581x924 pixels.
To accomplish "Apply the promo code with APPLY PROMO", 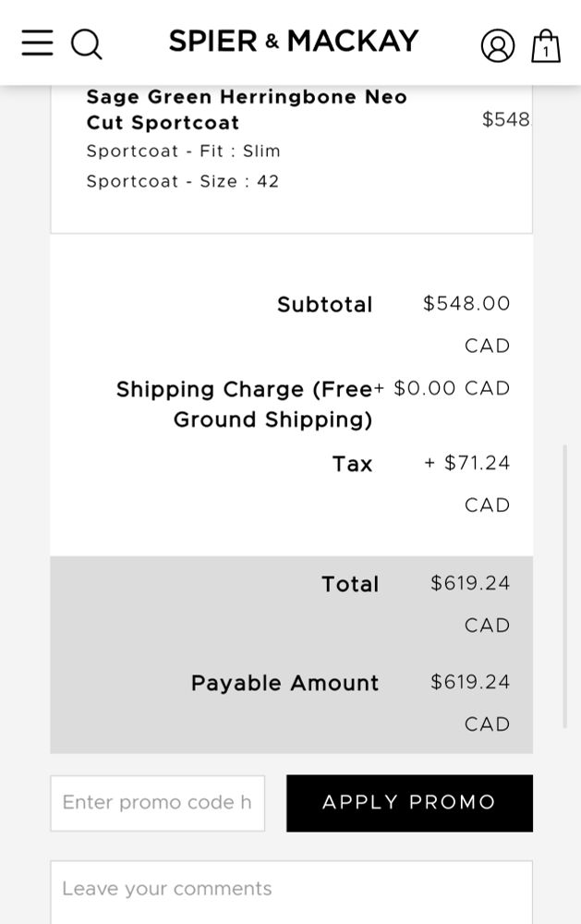I will 409,803.
